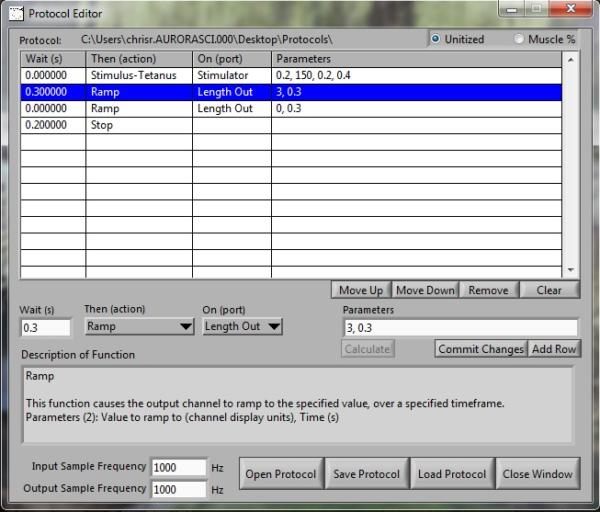This screenshot has height=512, width=600.
Task: Click the greyed Calculate button
Action: pyautogui.click(x=367, y=349)
